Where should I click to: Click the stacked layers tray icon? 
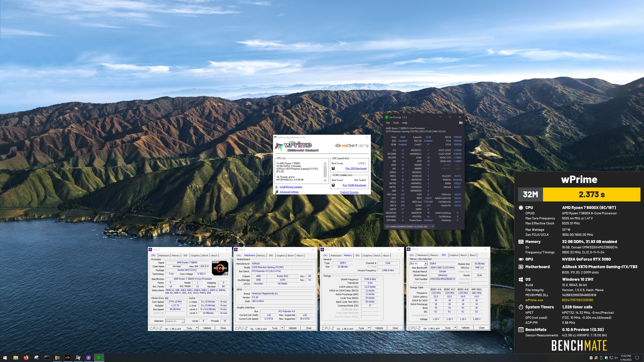(591, 358)
